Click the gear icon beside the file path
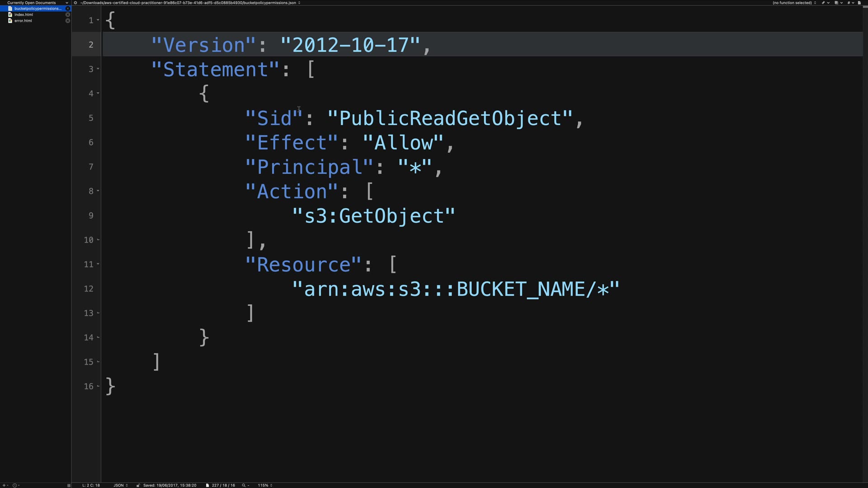The width and height of the screenshot is (868, 488). pos(75,3)
